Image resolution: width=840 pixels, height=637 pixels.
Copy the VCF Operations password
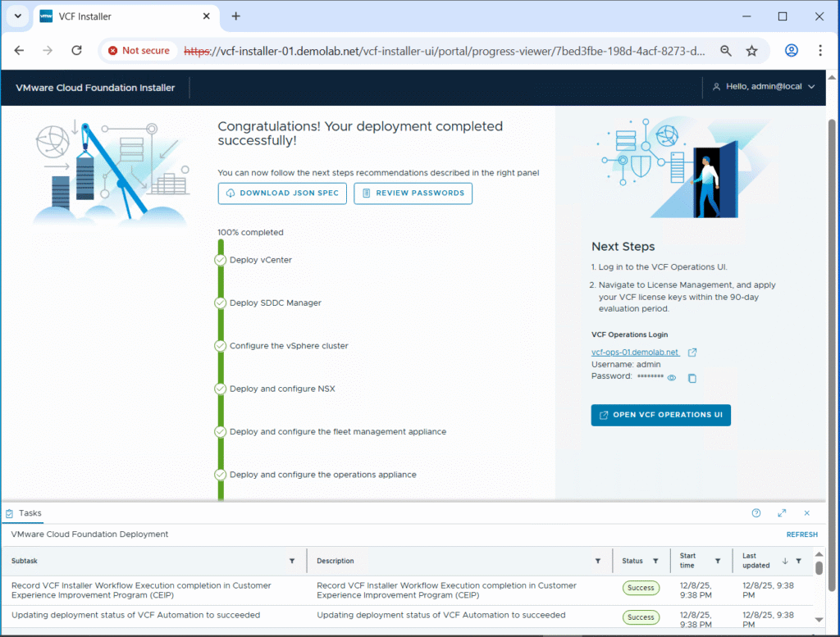[x=692, y=378]
